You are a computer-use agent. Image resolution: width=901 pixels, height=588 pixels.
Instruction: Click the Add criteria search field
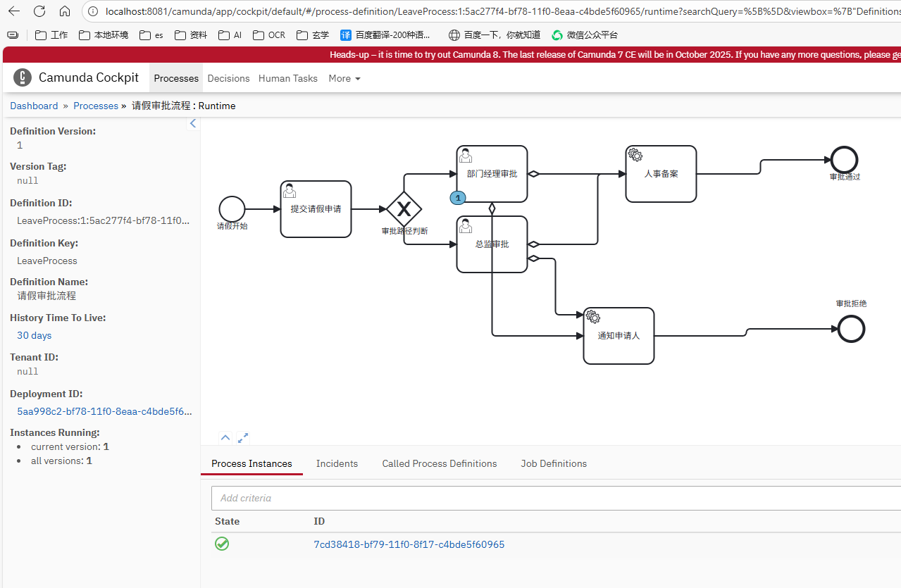pyautogui.click(x=549, y=498)
